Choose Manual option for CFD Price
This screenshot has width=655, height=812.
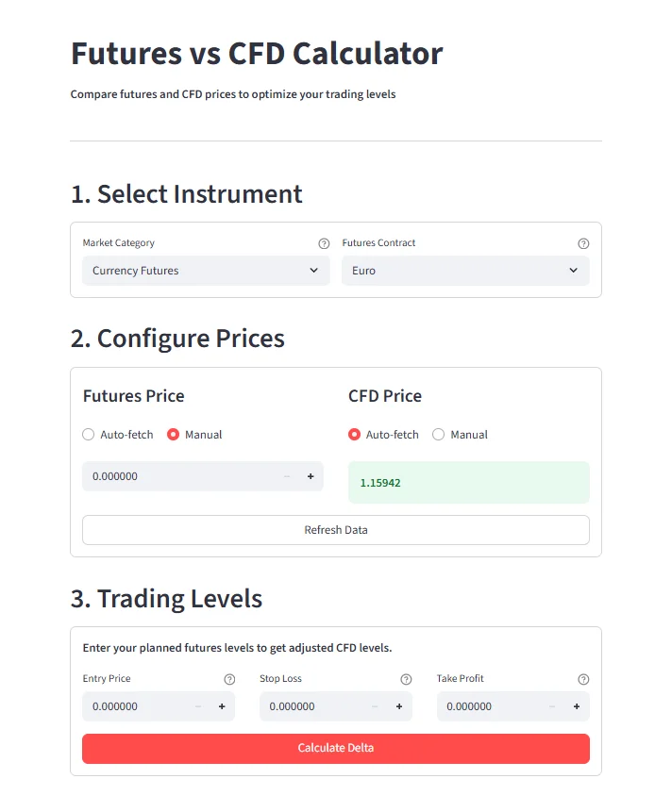tap(438, 435)
